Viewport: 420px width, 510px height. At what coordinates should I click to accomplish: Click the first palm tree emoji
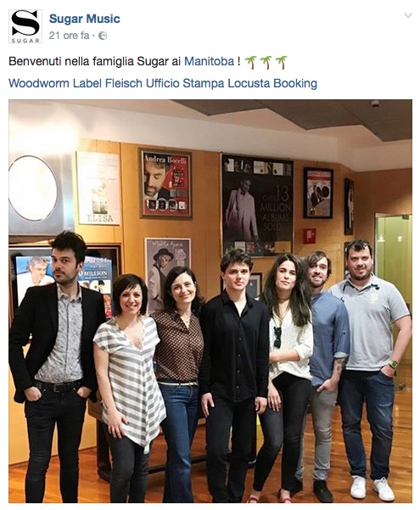(250, 62)
